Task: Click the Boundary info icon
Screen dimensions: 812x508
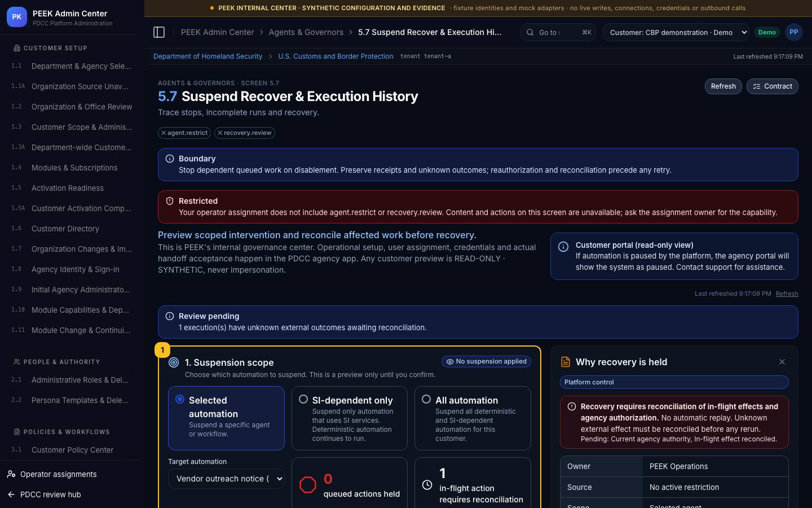Action: pos(170,159)
